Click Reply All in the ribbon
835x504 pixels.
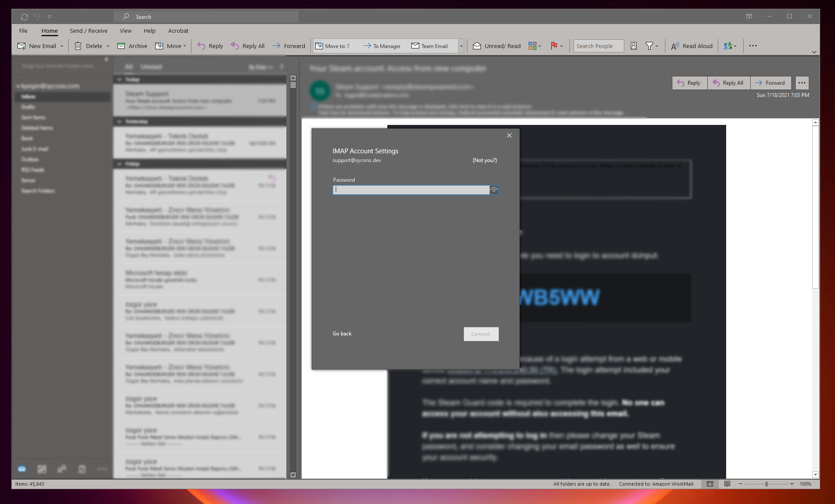pyautogui.click(x=248, y=46)
